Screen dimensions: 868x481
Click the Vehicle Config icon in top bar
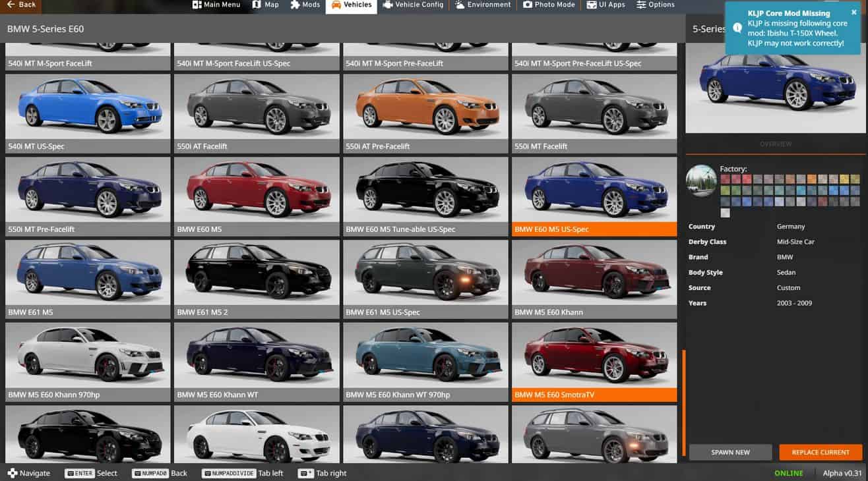tap(388, 5)
